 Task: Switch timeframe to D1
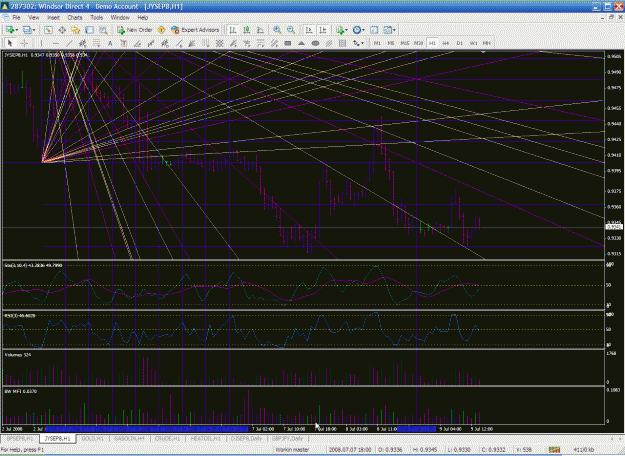460,43
